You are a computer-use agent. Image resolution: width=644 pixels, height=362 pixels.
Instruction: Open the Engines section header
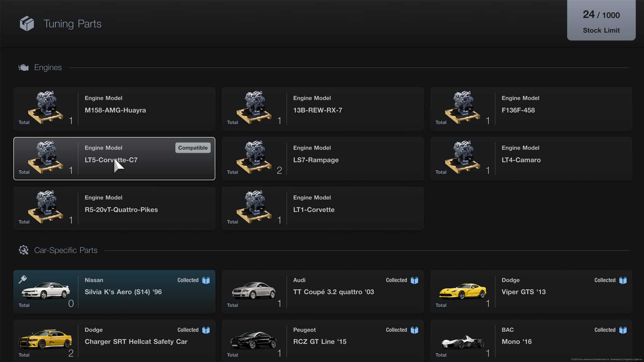point(48,67)
